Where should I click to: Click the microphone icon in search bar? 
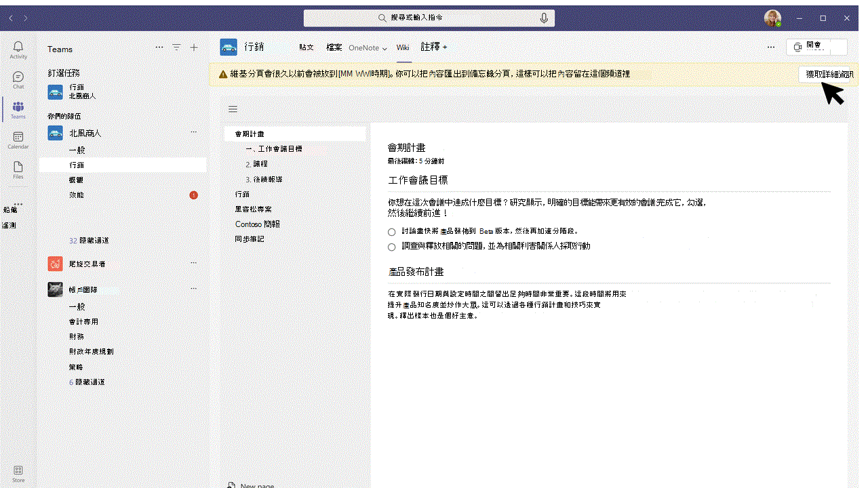[544, 18]
